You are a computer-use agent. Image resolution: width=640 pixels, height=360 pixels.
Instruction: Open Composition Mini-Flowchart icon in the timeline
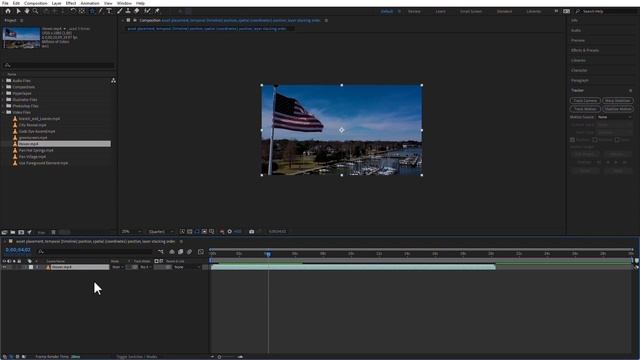pyautogui.click(x=161, y=252)
